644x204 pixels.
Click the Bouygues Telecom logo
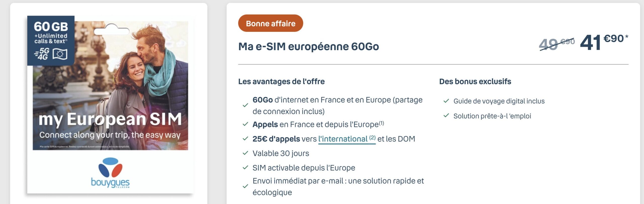(110, 173)
